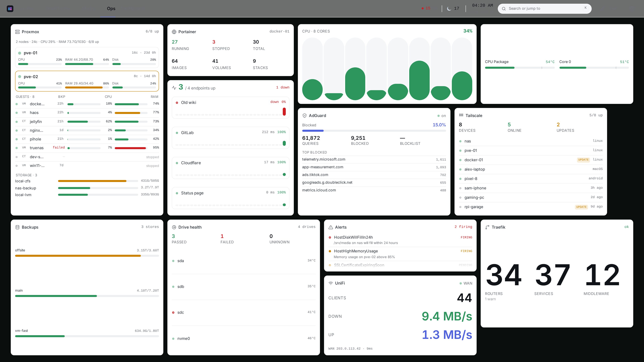The height and width of the screenshot is (362, 644).
Task: Click the failed status icon beside sdc
Action: (173, 313)
